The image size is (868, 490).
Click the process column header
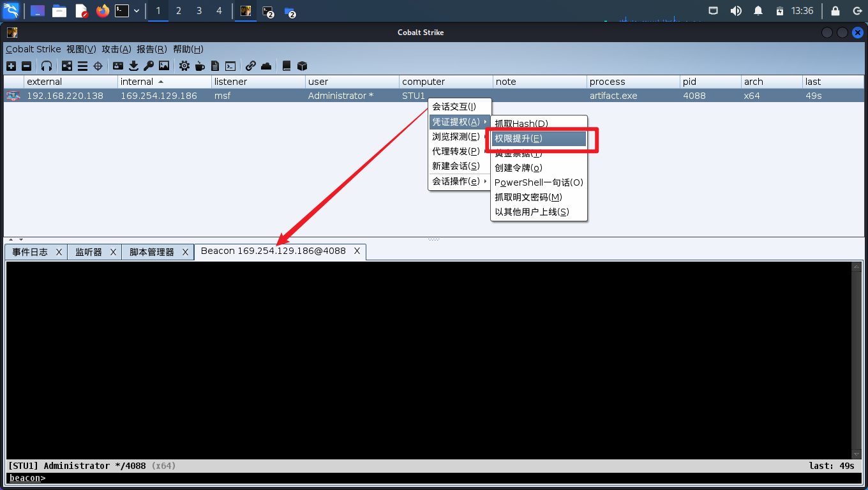point(633,82)
